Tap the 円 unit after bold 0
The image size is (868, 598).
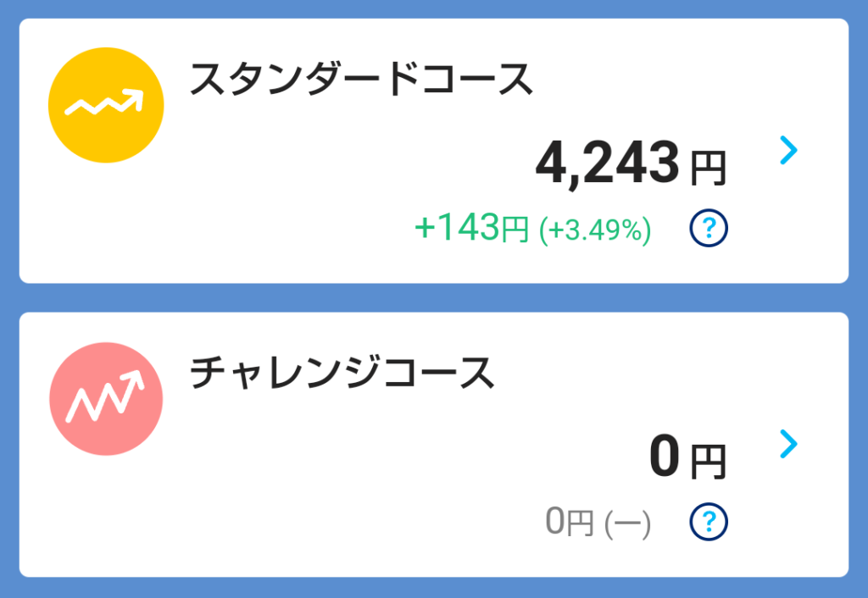pyautogui.click(x=708, y=462)
